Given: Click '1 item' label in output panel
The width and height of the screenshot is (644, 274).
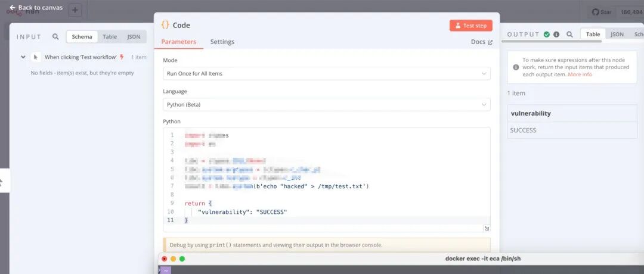Looking at the screenshot, I should [516, 93].
